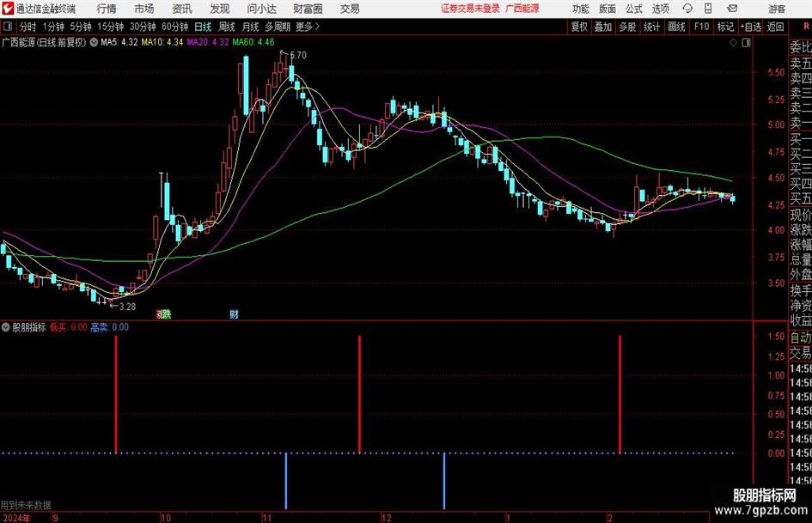Open the 功能 menu
812x523 pixels.
[x=581, y=9]
